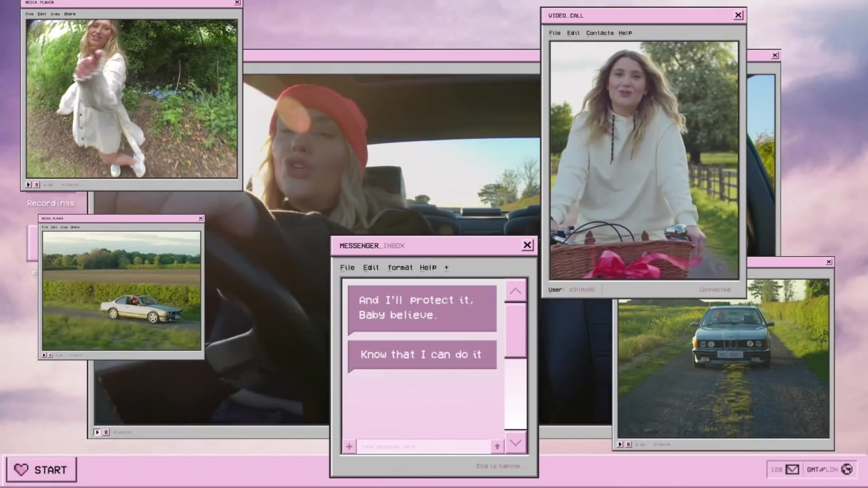Close the small car Media Player window

pyautogui.click(x=201, y=218)
